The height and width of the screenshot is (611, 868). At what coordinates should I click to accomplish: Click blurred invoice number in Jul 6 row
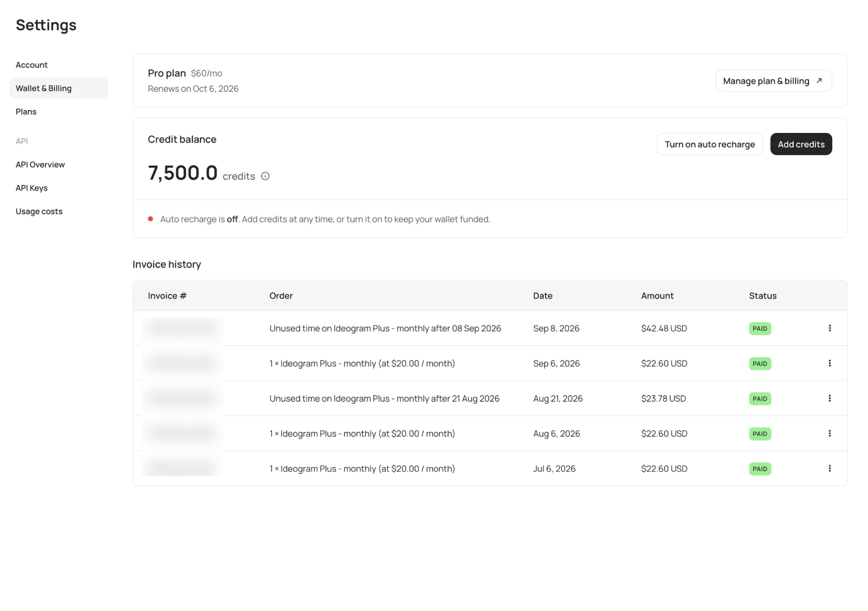182,468
